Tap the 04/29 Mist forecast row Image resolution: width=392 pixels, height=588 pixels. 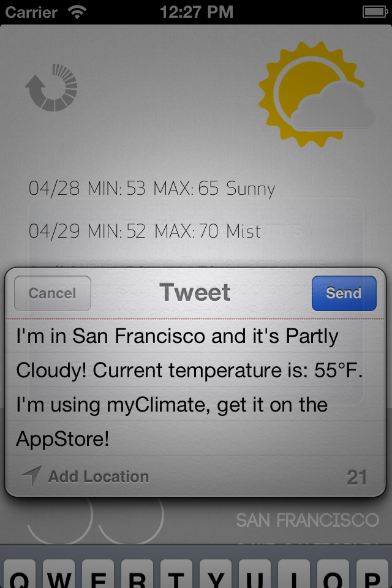[145, 231]
